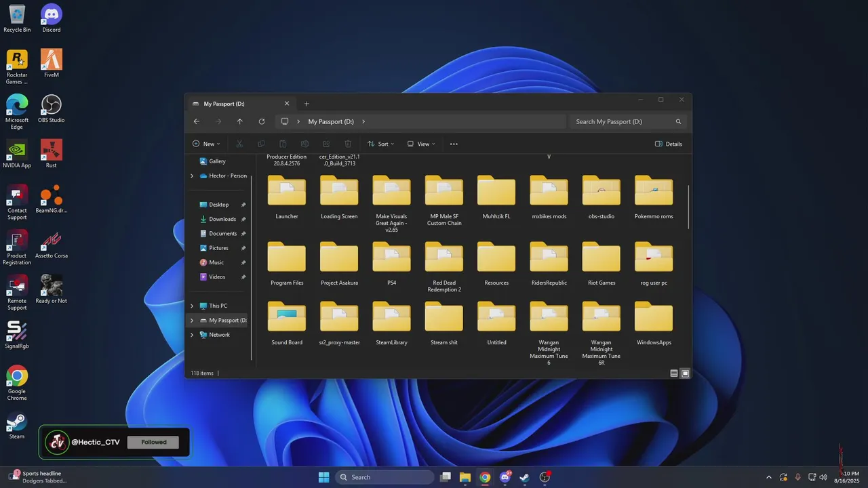Screen dimensions: 868x488
Task: Click the Followed button on overlay
Action: tap(154, 442)
